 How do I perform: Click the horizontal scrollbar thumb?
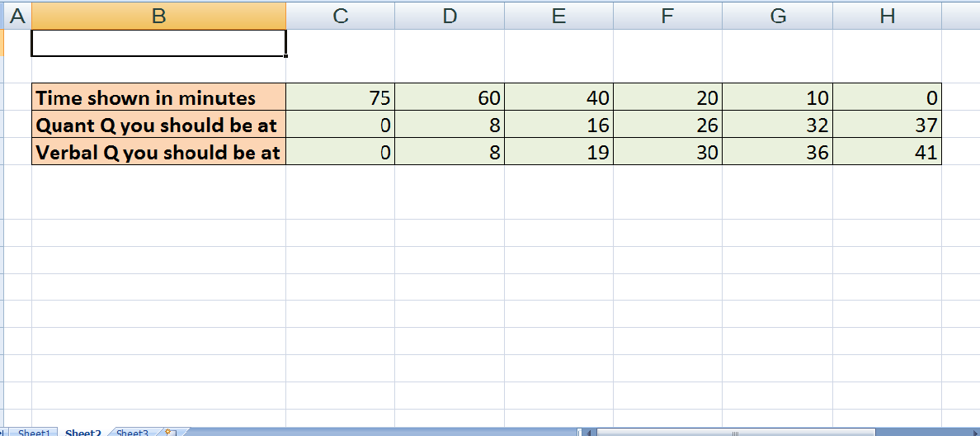pos(736,432)
